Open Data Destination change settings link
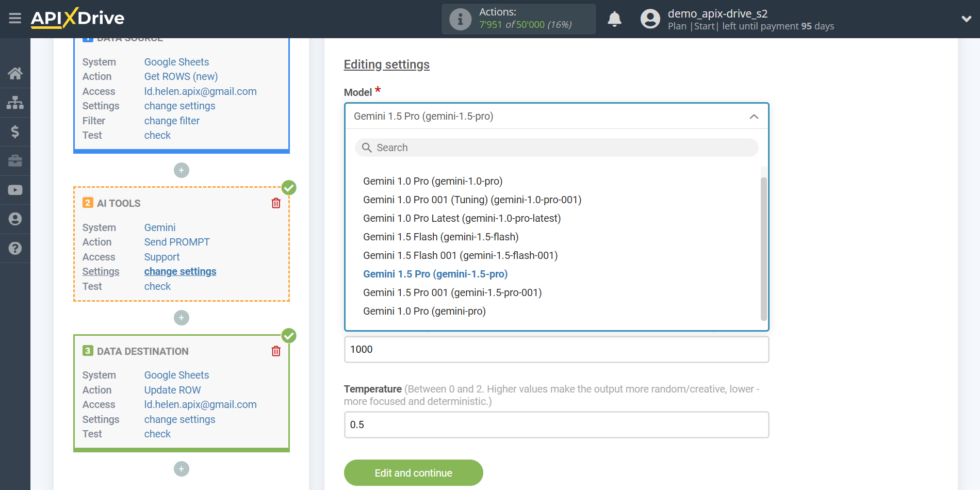 (179, 419)
